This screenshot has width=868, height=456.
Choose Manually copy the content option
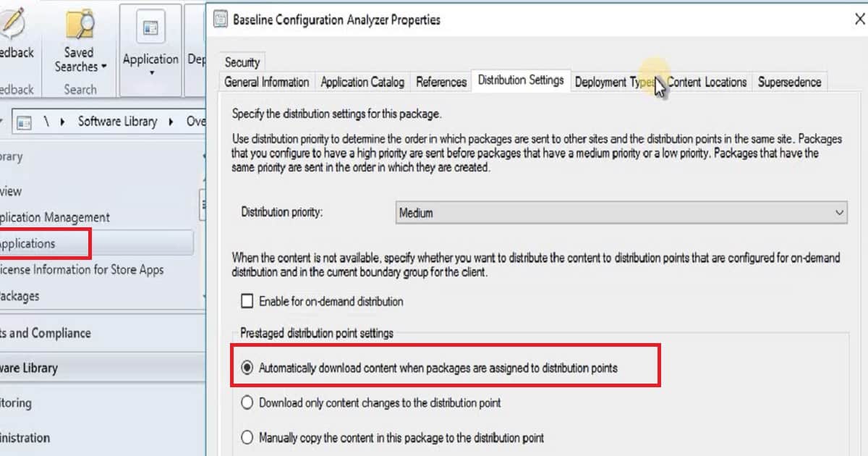247,437
